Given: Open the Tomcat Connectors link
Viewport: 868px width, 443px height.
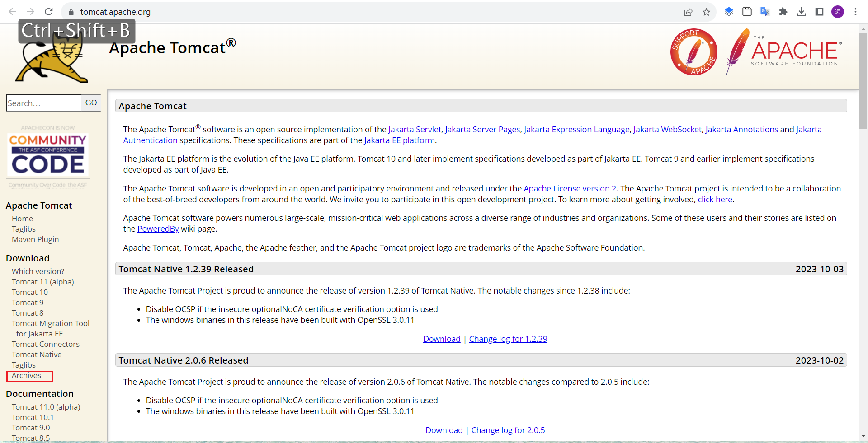Looking at the screenshot, I should (x=46, y=344).
